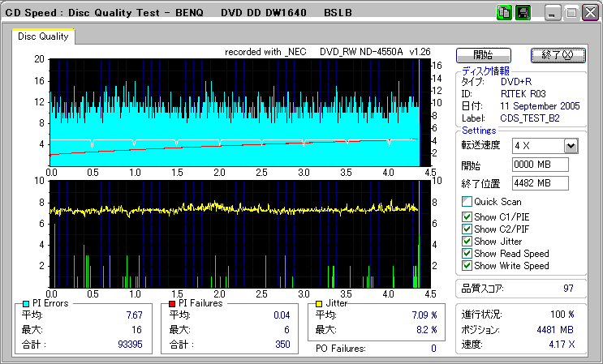Image resolution: width=603 pixels, height=364 pixels.
Task: Select the Disc Quality tab
Action: pyautogui.click(x=43, y=37)
